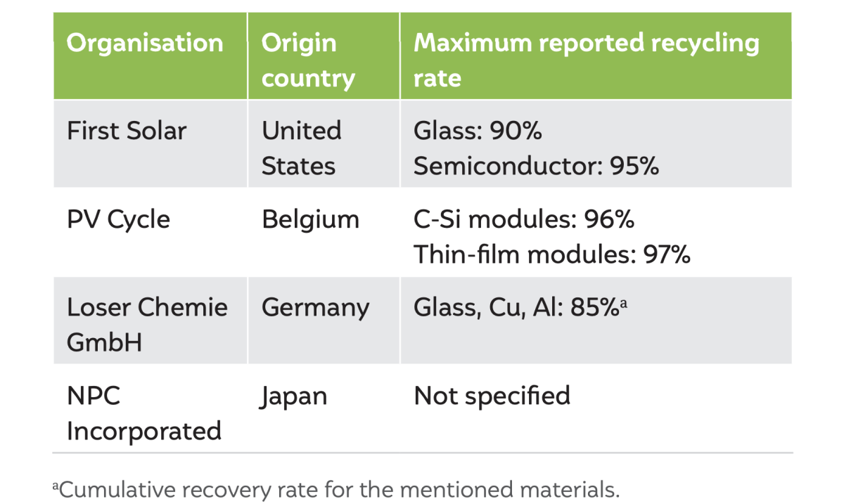The image size is (844, 504).
Task: Select the First Solar cell
Action: (x=127, y=131)
